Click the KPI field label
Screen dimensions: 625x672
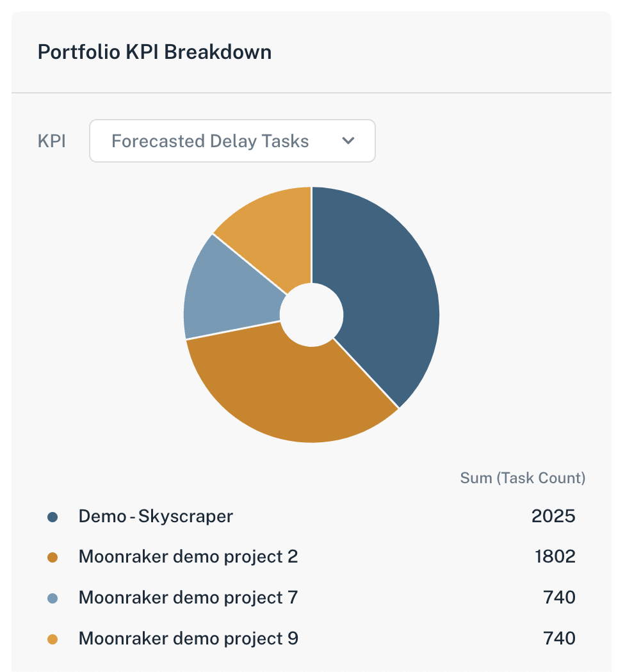(x=52, y=141)
